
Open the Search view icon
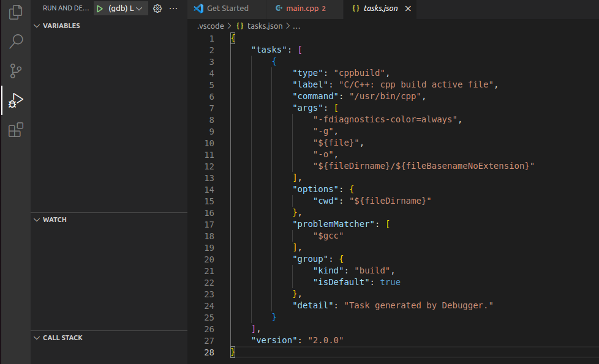point(16,41)
